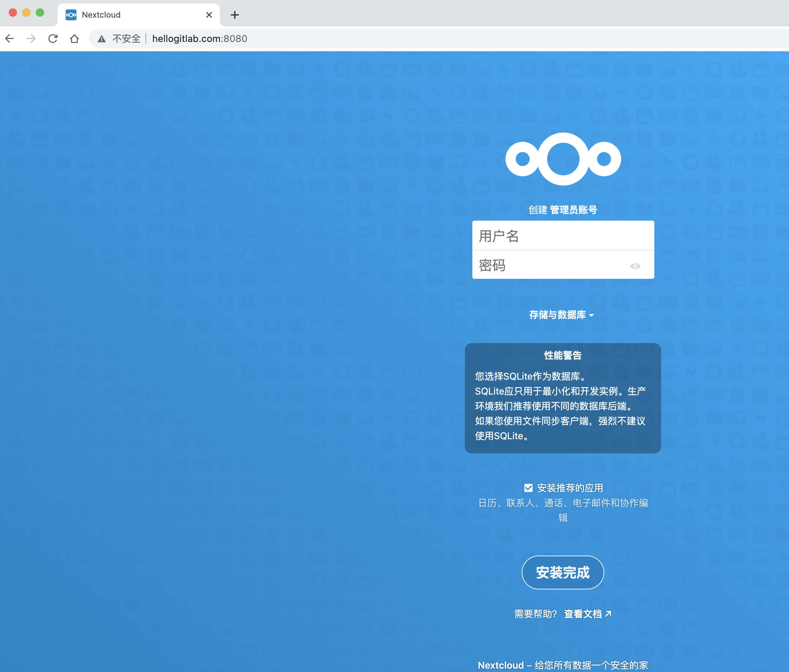Open the 查看文档 documentation link

pos(588,614)
